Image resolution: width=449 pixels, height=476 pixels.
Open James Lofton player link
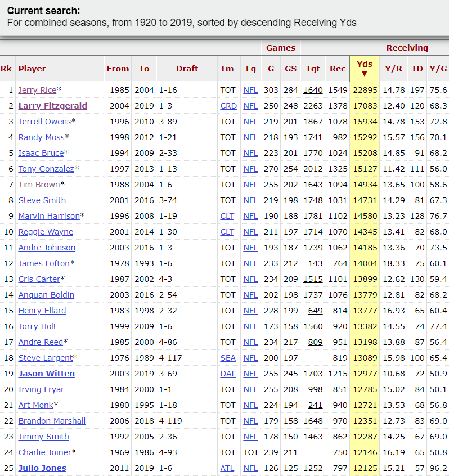(x=44, y=264)
